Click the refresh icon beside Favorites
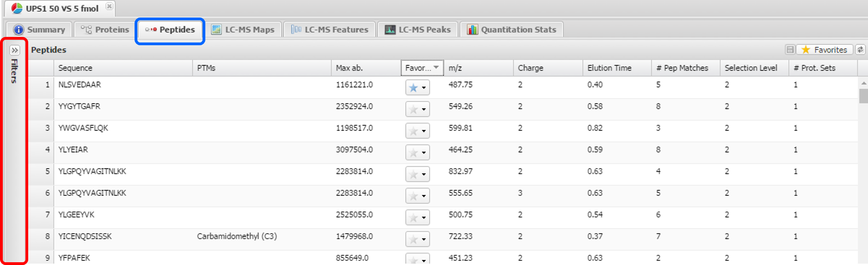Screen dimensions: 868x265 coord(860,50)
